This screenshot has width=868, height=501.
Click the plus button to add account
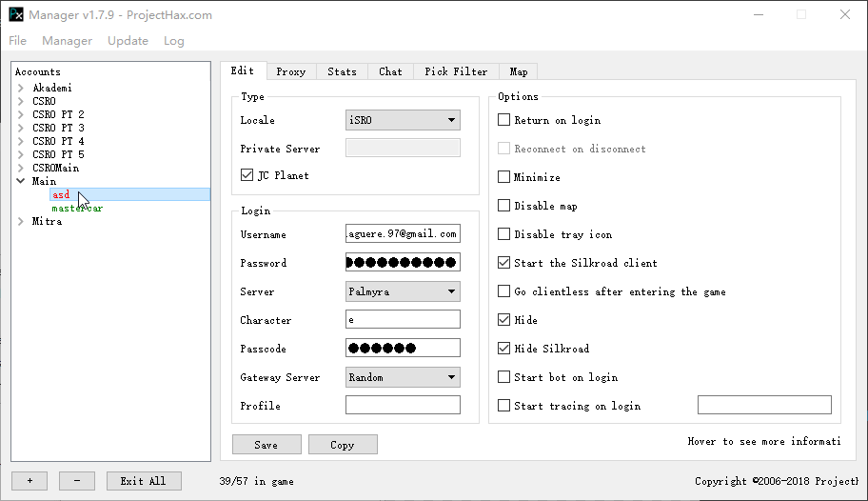pos(30,481)
